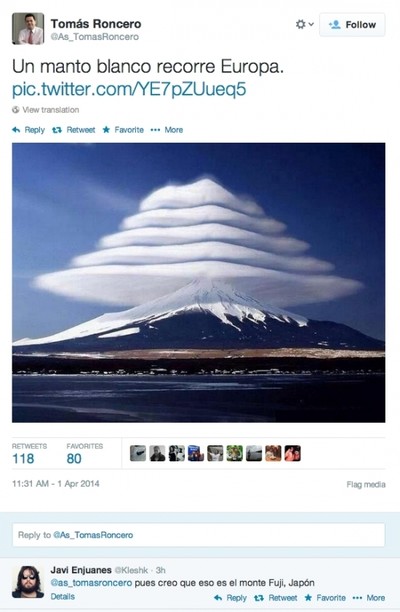Open the Mount Fuji cloud photo
The image size is (400, 612).
[x=199, y=283]
